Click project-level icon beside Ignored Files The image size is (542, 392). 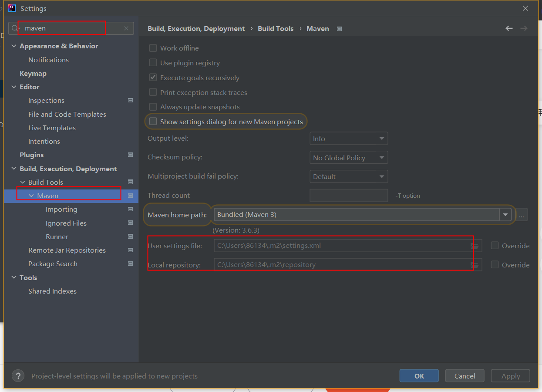tap(130, 223)
